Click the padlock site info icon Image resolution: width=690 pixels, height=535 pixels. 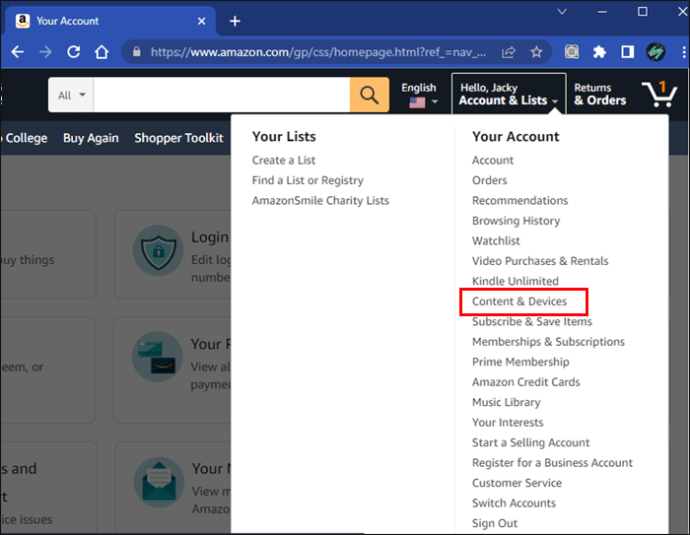[x=137, y=52]
